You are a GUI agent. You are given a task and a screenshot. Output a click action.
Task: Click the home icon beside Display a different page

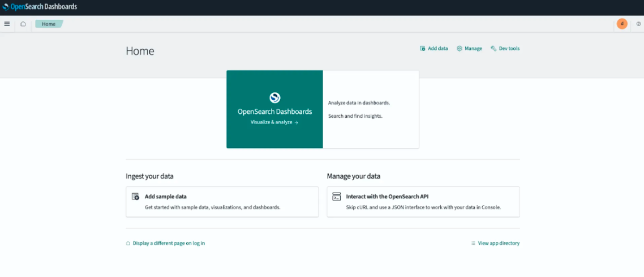128,244
